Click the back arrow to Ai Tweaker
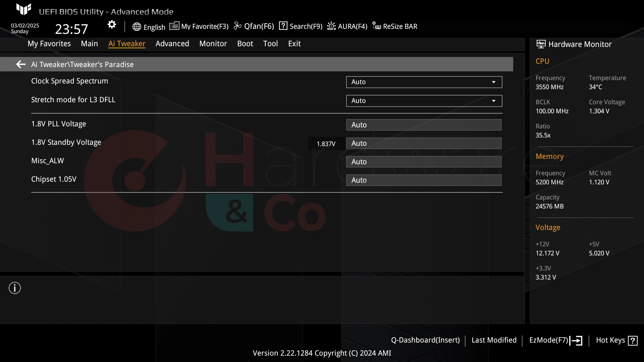The height and width of the screenshot is (362, 644). click(21, 64)
